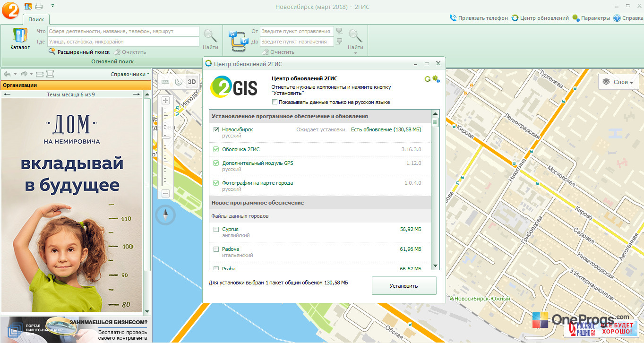The height and width of the screenshot is (343, 644).
Task: Click the Есть обновление (130,58 МБ) text
Action: click(x=386, y=129)
